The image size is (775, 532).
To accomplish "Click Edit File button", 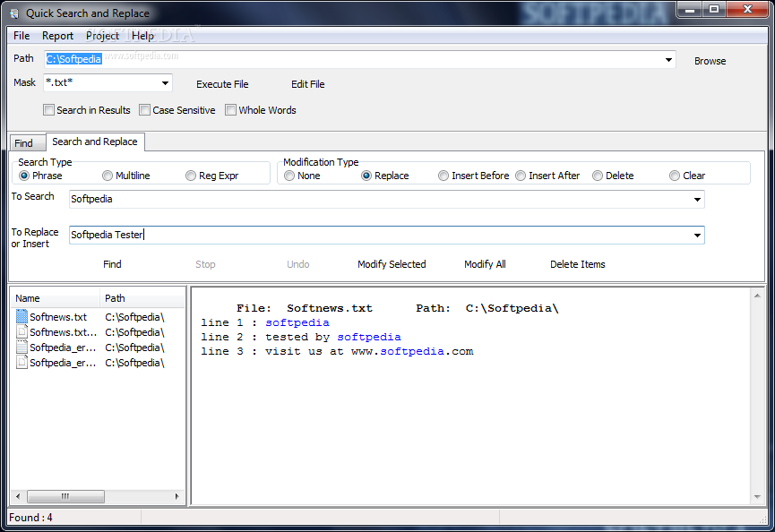I will [x=308, y=84].
